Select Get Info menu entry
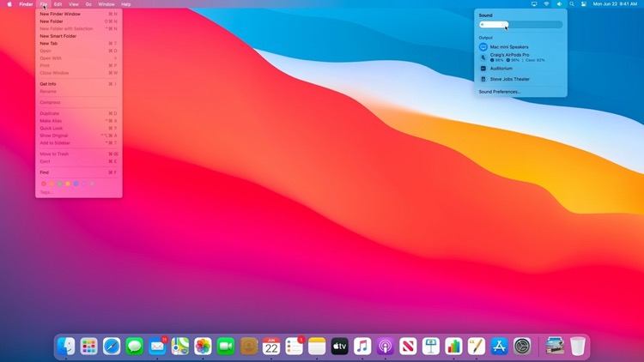This screenshot has height=362, width=644. pyautogui.click(x=48, y=84)
